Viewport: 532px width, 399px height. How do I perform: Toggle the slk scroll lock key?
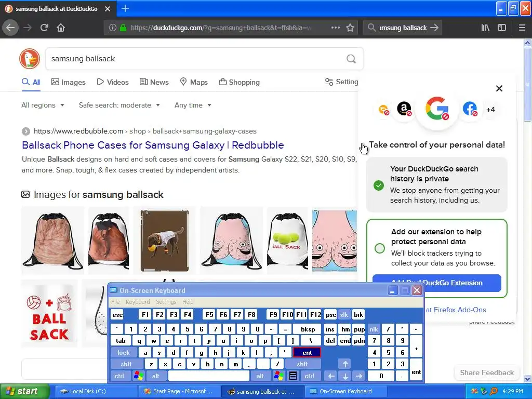[x=344, y=315]
